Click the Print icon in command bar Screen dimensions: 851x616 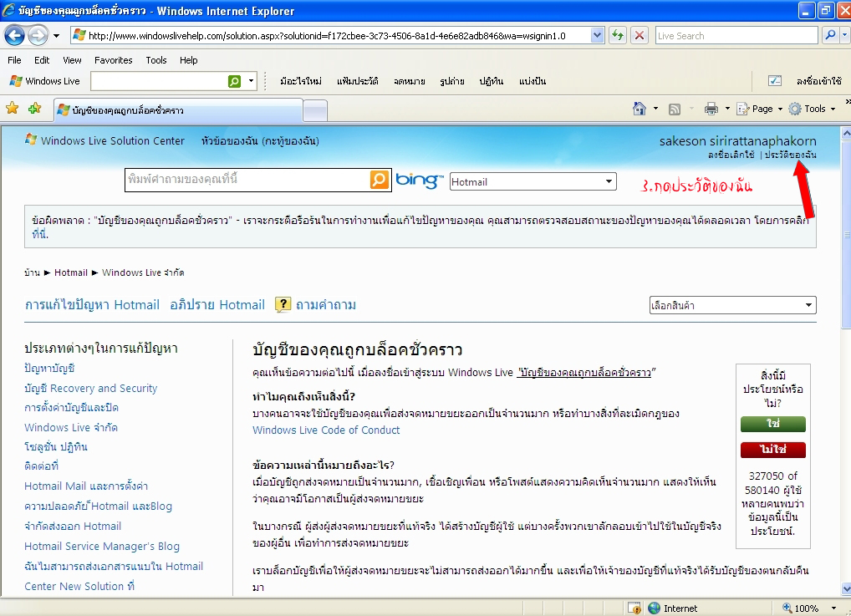click(x=711, y=109)
